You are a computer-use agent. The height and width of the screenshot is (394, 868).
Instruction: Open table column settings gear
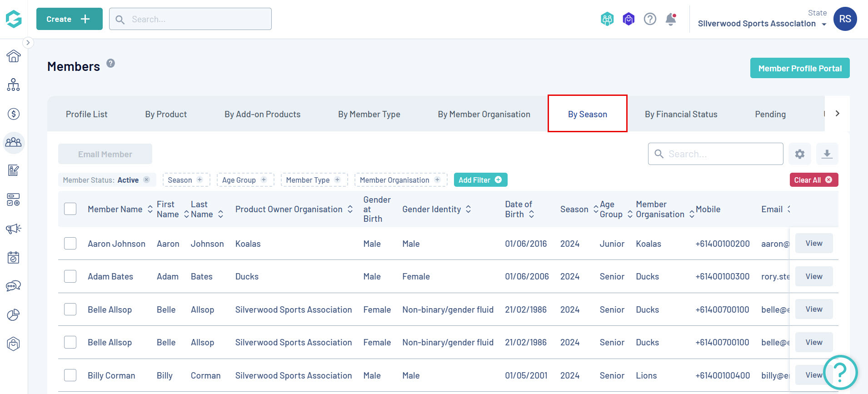(800, 154)
